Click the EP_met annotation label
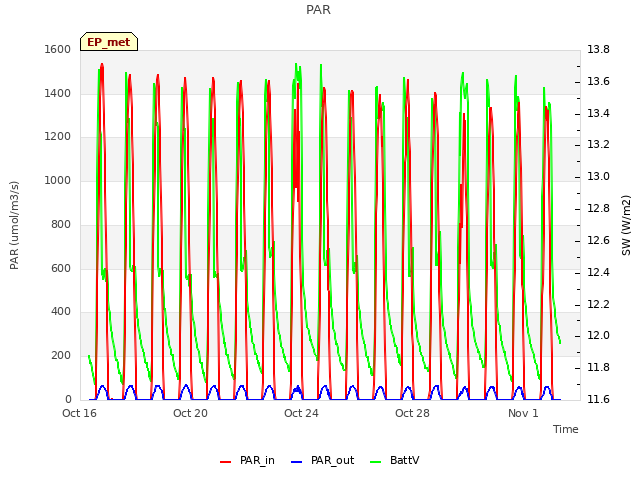640x480 pixels. pos(109,42)
